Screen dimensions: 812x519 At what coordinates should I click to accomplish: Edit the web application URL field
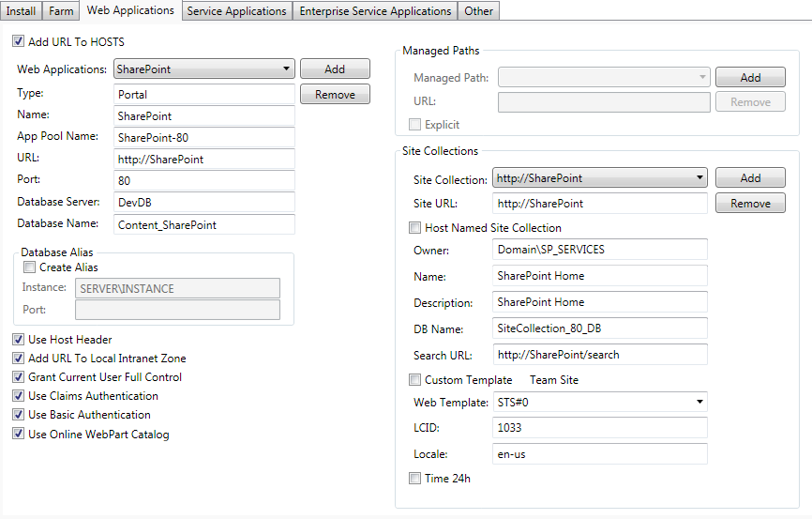[x=204, y=160]
